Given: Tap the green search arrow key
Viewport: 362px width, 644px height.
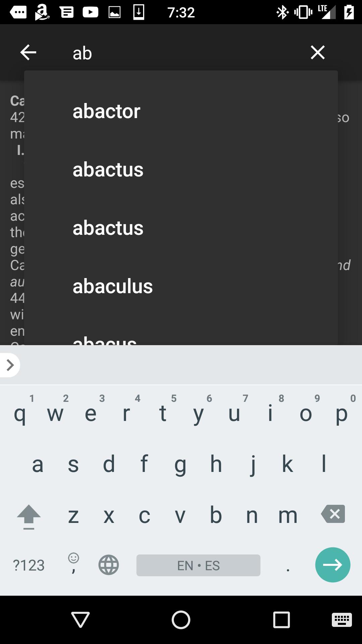Looking at the screenshot, I should [333, 565].
